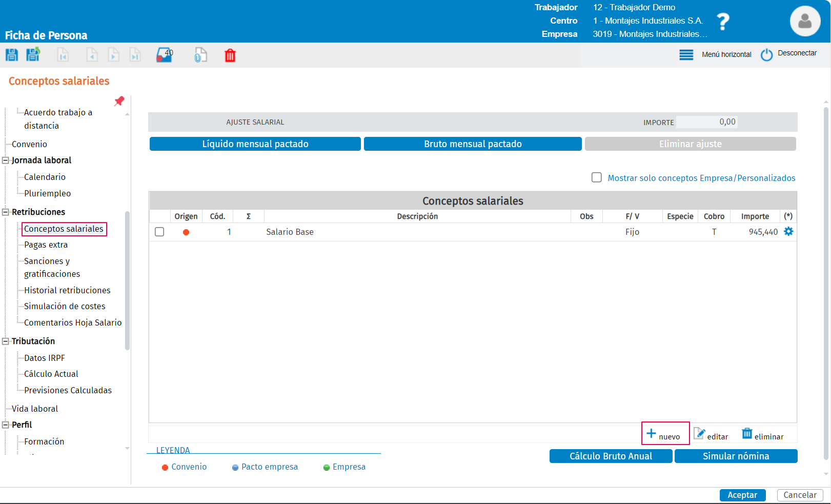Screen dimensions: 831x504
Task: Open the user profile avatar
Action: pos(805,21)
